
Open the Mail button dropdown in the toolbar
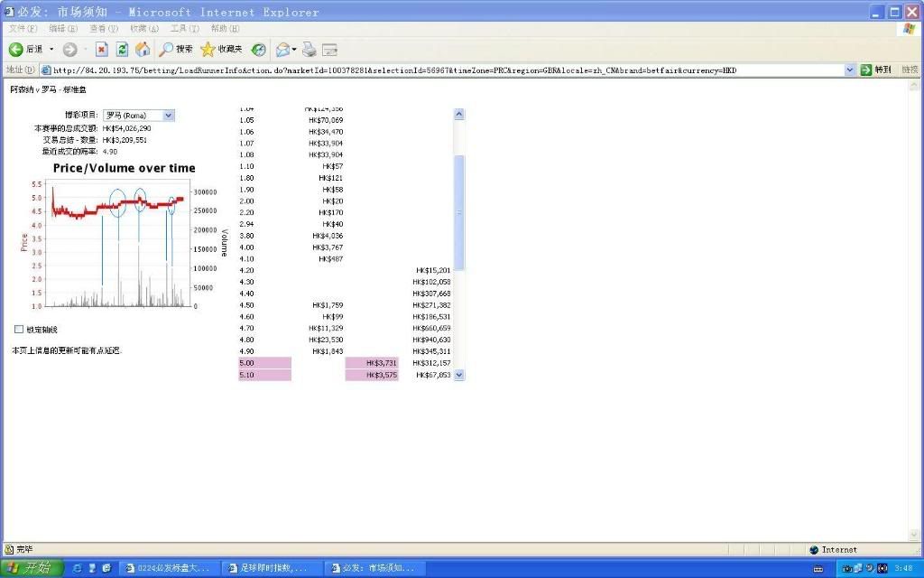click(286, 49)
